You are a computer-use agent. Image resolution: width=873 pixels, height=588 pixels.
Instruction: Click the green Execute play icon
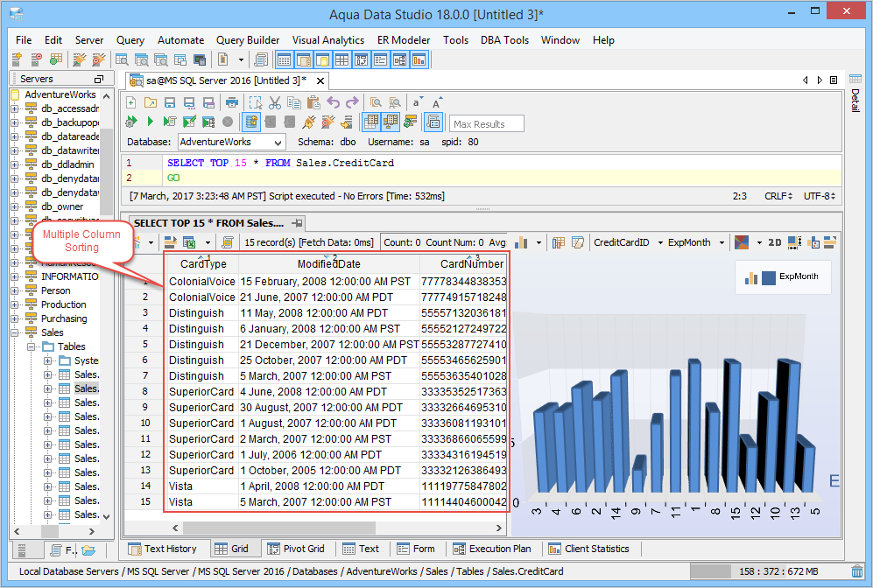(x=151, y=122)
